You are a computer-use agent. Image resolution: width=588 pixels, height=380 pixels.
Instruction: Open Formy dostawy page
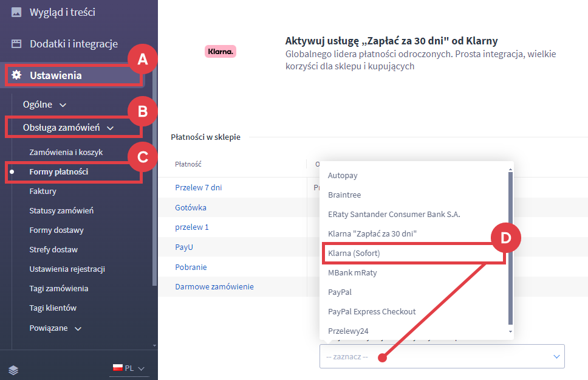click(56, 230)
